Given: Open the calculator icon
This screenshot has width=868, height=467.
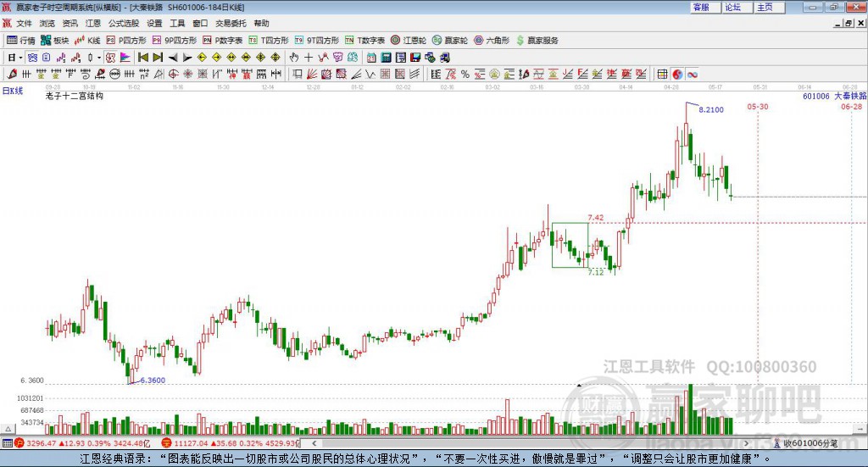Looking at the screenshot, I should coord(386,58).
